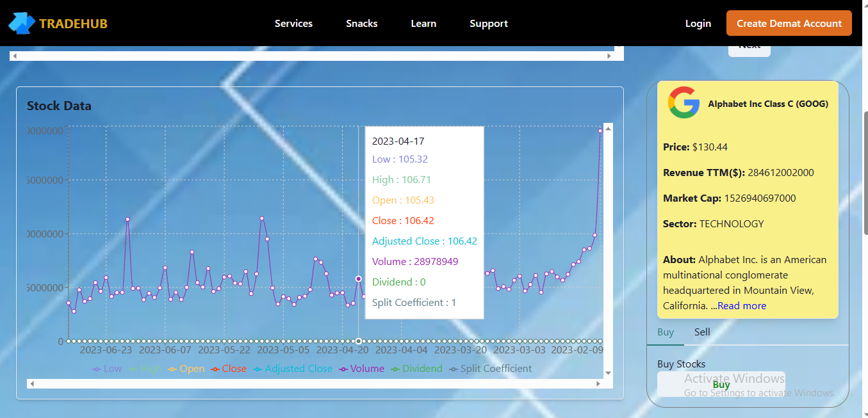Click the 2023-02-09 axis date label
Viewport: 868px width, 418px height.
(577, 350)
